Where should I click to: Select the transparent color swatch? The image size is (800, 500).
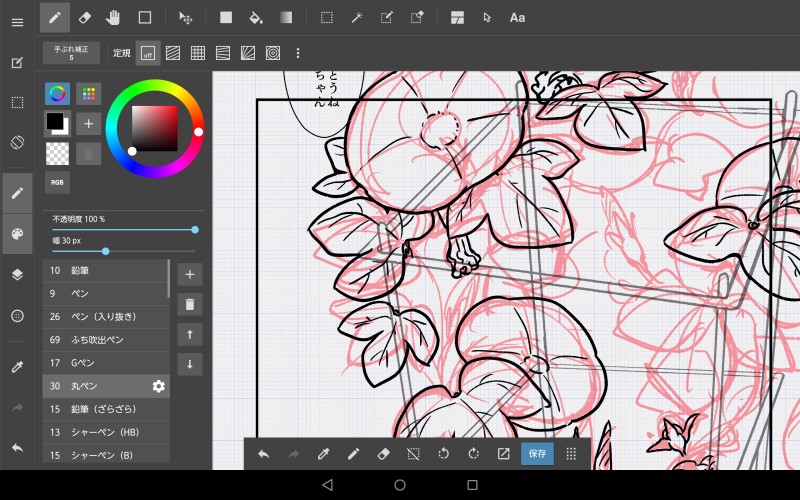tap(57, 154)
